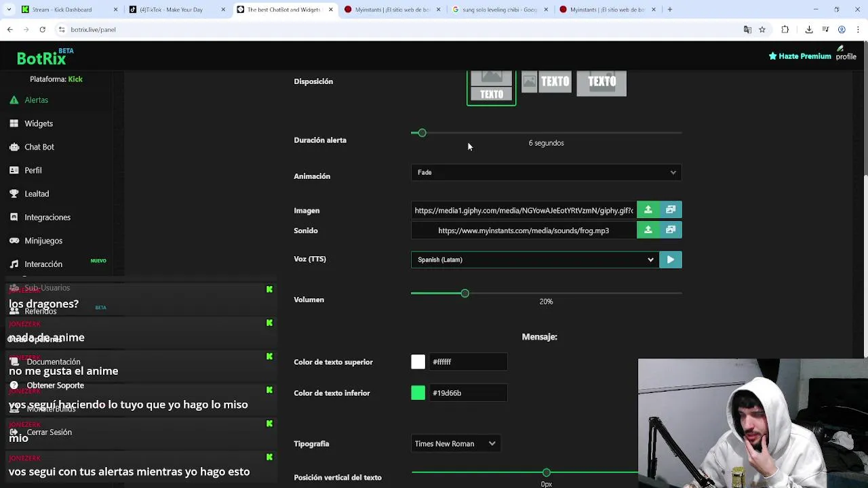The image size is (868, 488).
Task: Click Cerrar Sesión in the sidebar
Action: pos(49,432)
